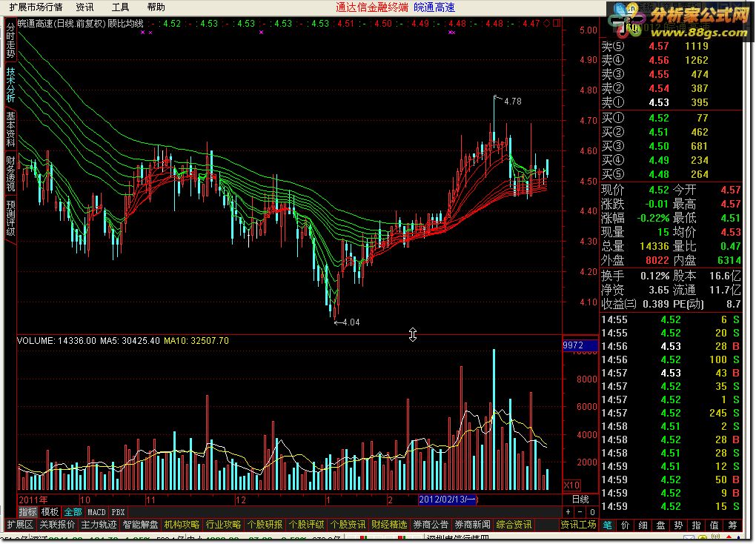Open the 个股资讯 tab

[348, 525]
